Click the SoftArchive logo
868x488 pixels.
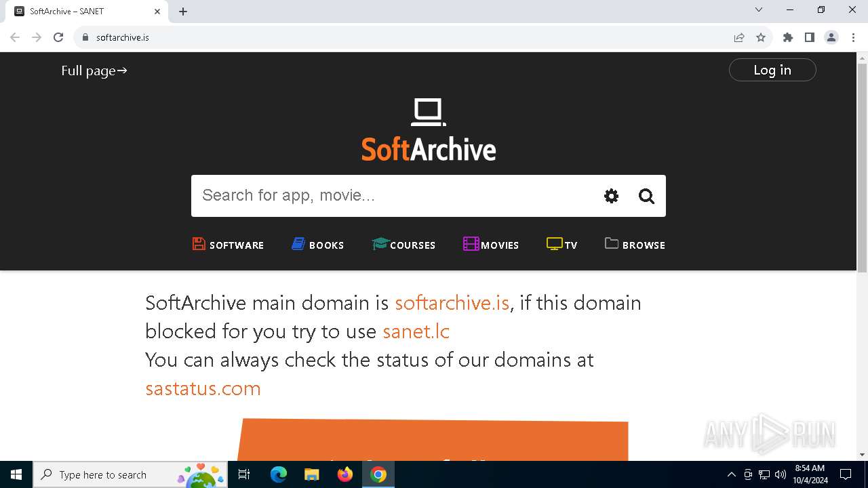pyautogui.click(x=429, y=129)
